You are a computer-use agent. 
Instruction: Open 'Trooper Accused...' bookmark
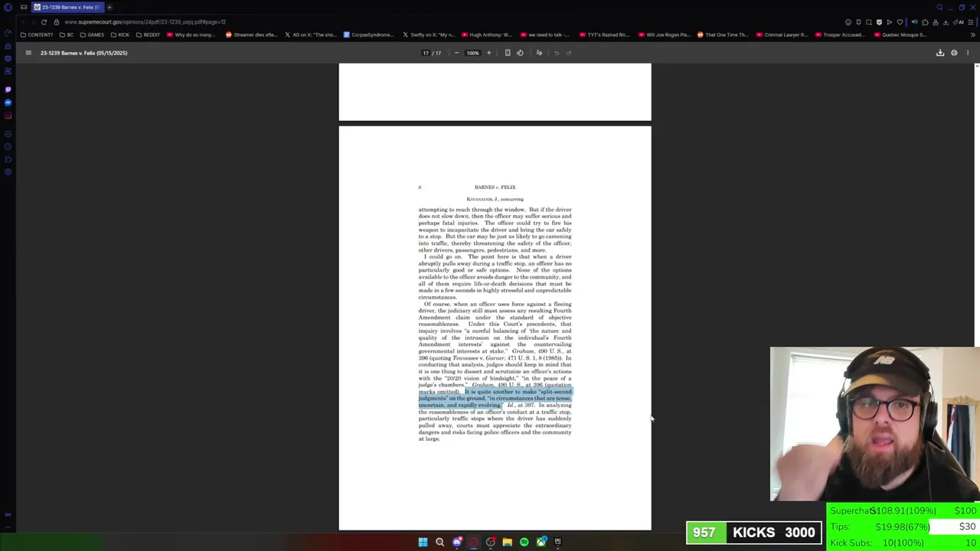(x=840, y=34)
